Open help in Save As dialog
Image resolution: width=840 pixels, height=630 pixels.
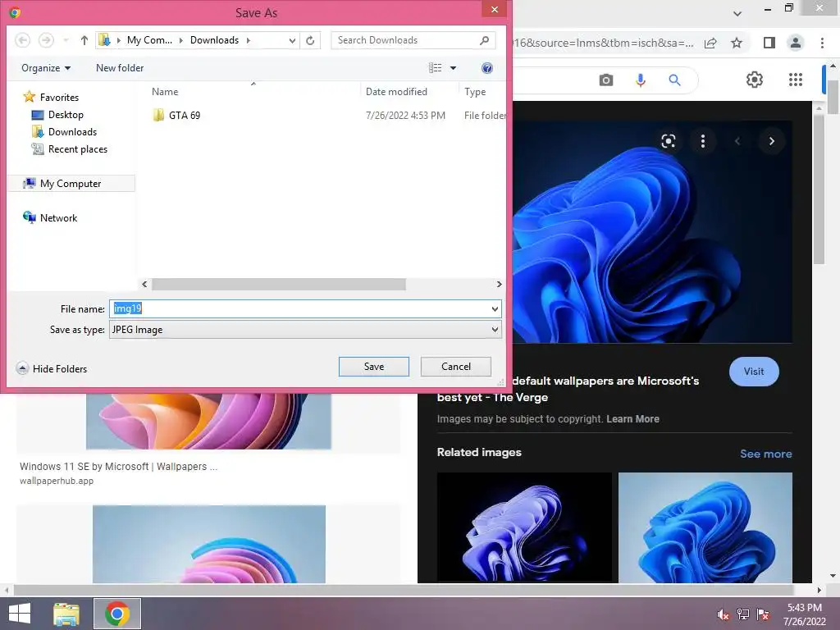point(487,68)
